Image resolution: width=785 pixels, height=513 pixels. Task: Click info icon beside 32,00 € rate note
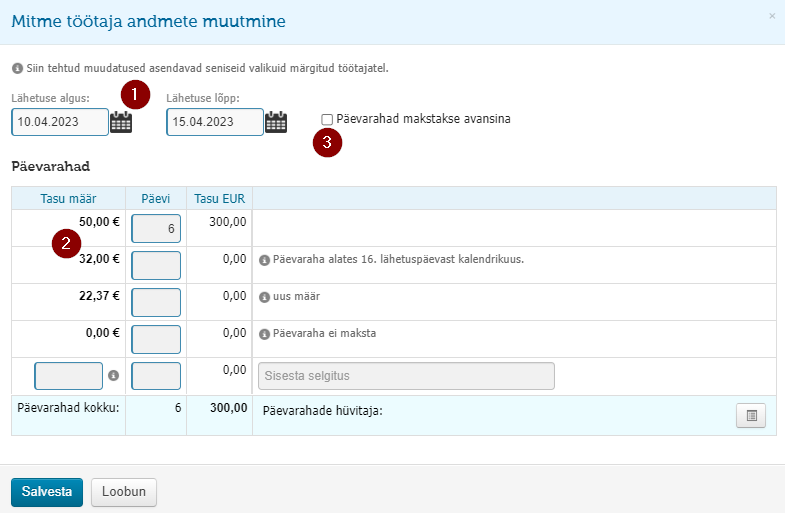tap(264, 260)
